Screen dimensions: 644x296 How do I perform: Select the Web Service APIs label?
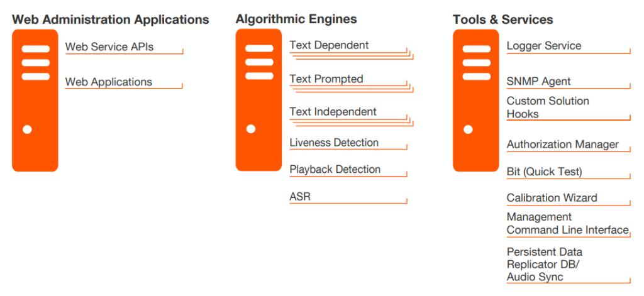[x=109, y=47]
